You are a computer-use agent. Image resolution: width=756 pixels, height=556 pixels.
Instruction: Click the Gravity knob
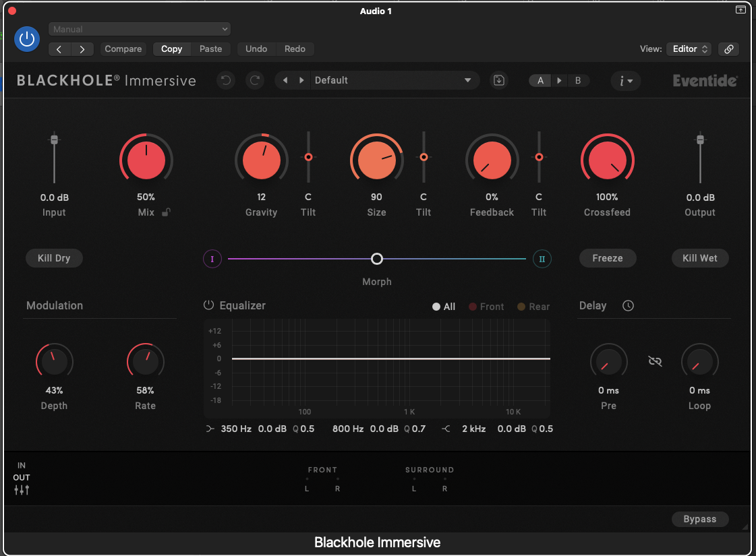[x=261, y=160]
